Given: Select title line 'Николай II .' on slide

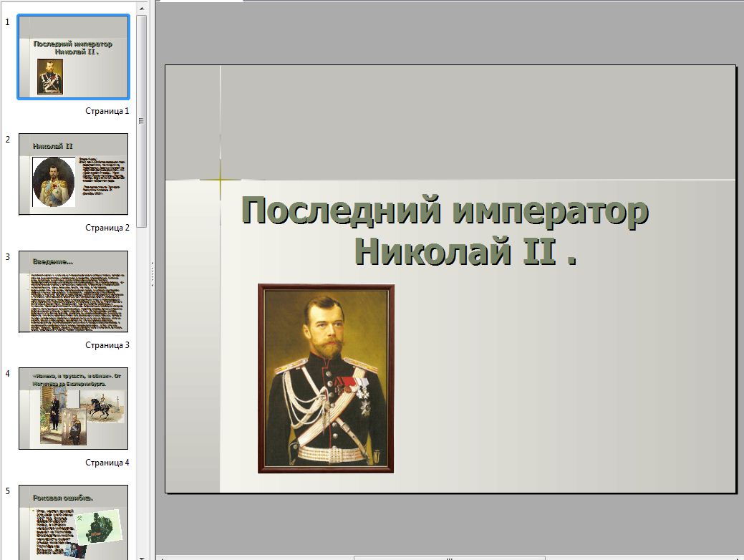Looking at the screenshot, I should click(465, 251).
